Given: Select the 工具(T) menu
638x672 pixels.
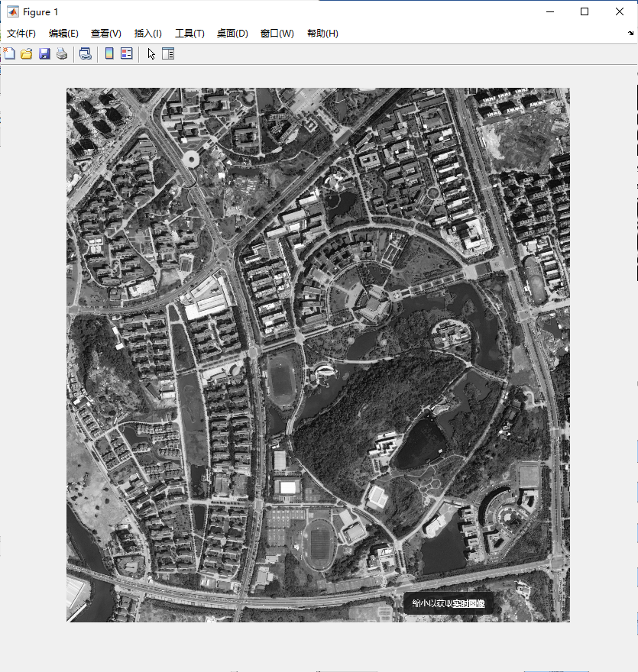Looking at the screenshot, I should [x=189, y=34].
